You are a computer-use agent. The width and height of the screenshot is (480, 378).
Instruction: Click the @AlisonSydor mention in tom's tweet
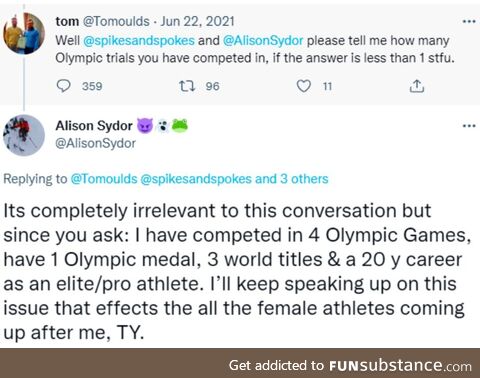tap(263, 41)
